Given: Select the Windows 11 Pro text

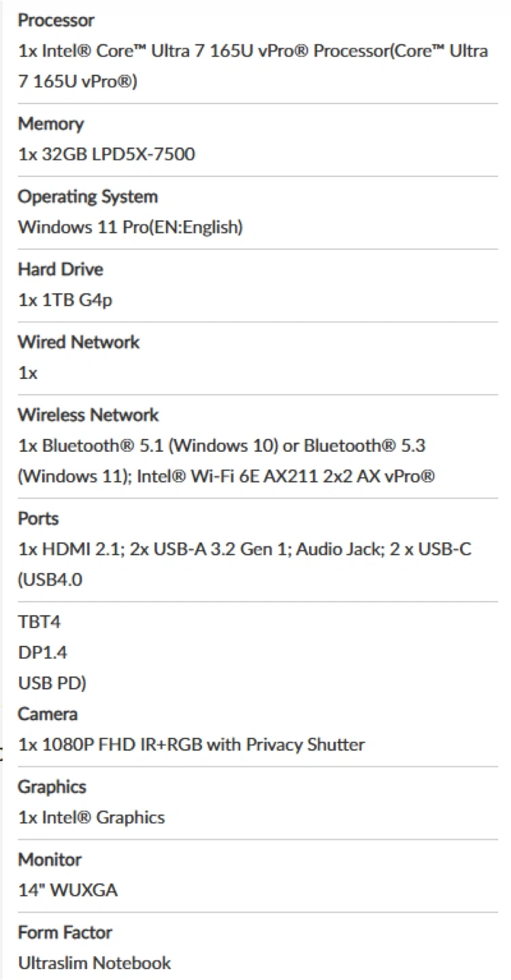Looking at the screenshot, I should pos(130,227).
